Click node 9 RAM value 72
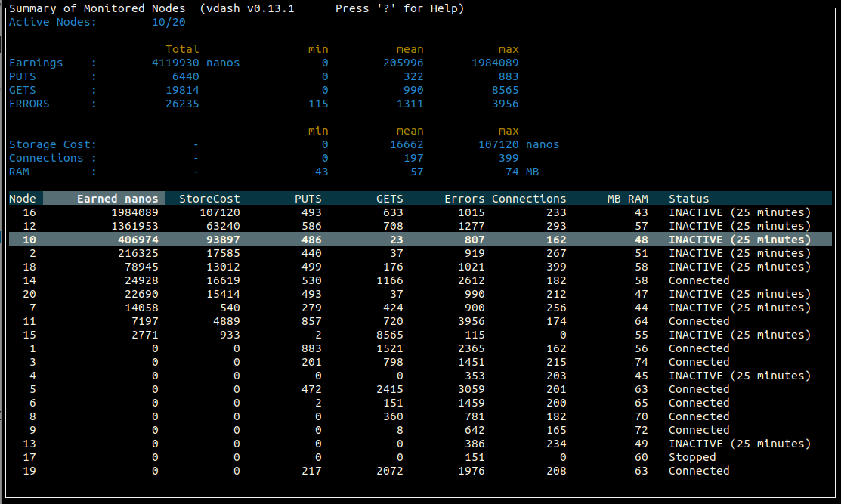This screenshot has height=504, width=841. click(x=642, y=430)
